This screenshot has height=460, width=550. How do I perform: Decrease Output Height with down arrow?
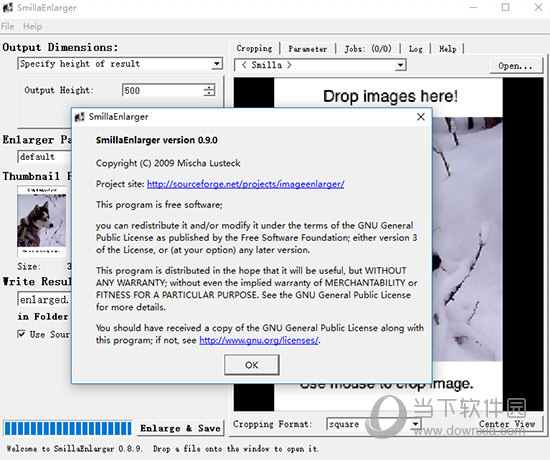[x=209, y=93]
